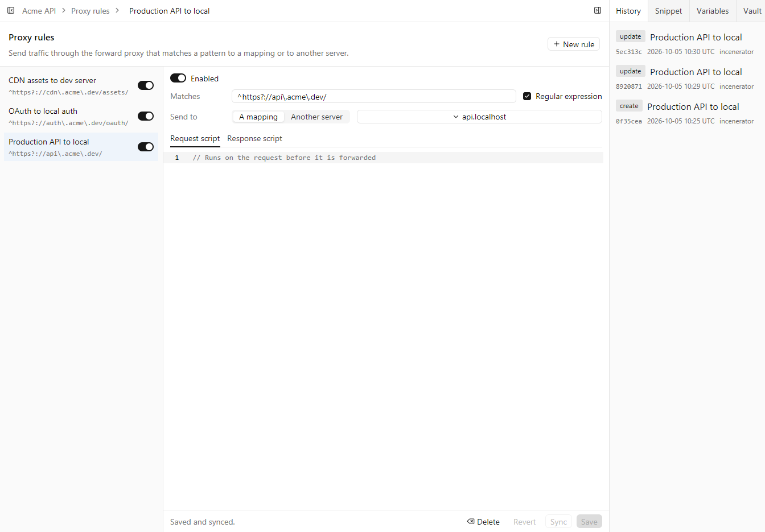
Task: Click the plus icon on New rule
Action: pos(557,44)
